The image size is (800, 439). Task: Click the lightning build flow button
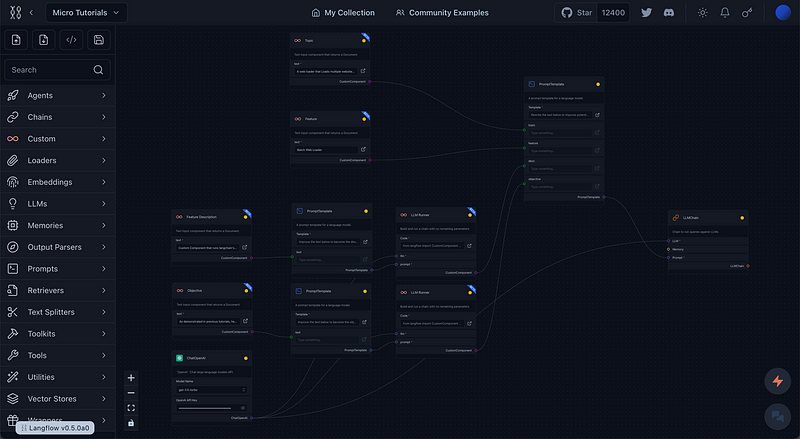pos(778,381)
